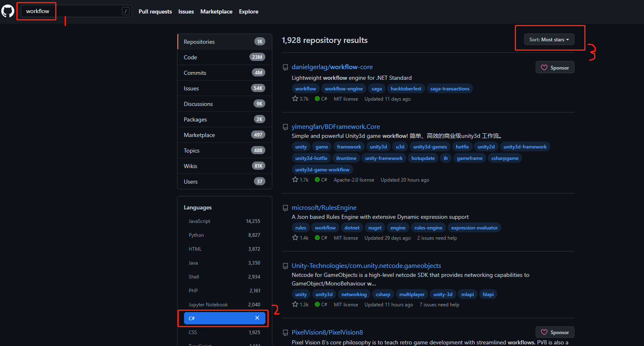Screen dimensions: 644x346
Task: Open the workflow-engine topic tag
Action: pyautogui.click(x=343, y=89)
